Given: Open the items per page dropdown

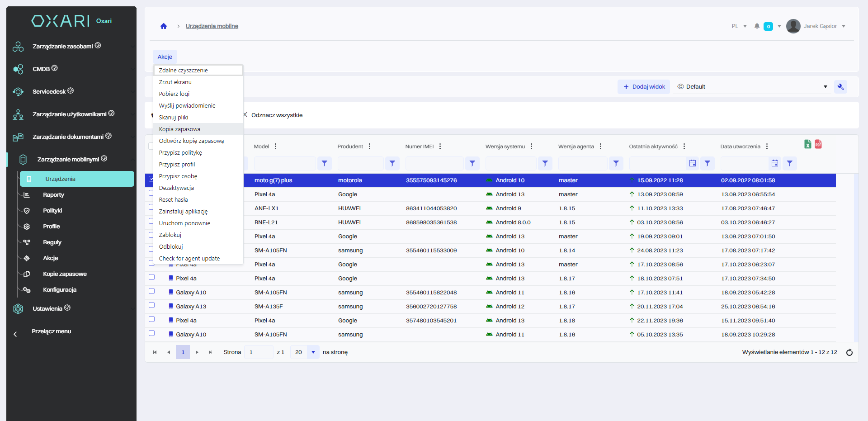Looking at the screenshot, I should (x=313, y=352).
